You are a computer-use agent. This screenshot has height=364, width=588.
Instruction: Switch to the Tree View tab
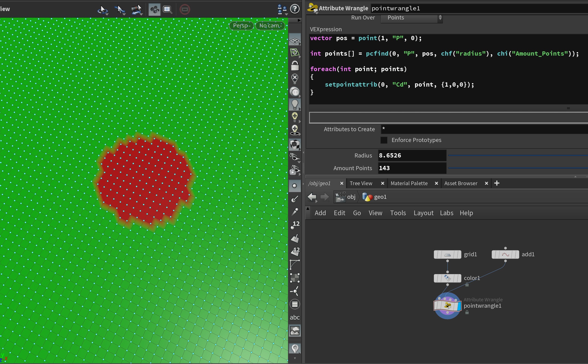click(x=361, y=183)
